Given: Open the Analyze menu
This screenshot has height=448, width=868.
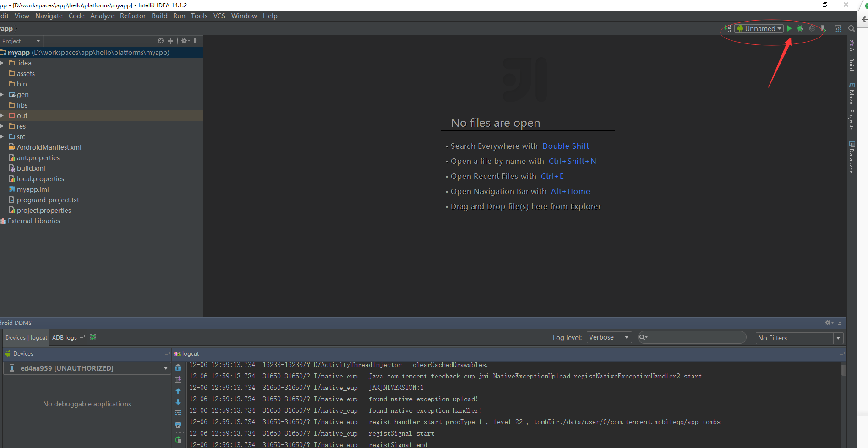Looking at the screenshot, I should (102, 16).
